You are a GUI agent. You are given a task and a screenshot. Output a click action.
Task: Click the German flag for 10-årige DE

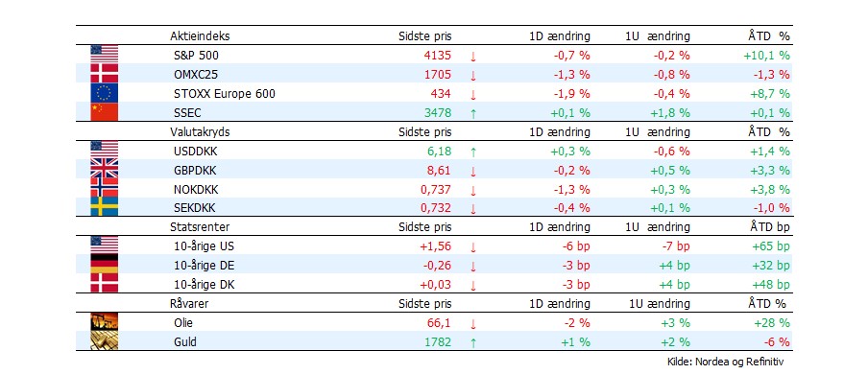(x=104, y=264)
